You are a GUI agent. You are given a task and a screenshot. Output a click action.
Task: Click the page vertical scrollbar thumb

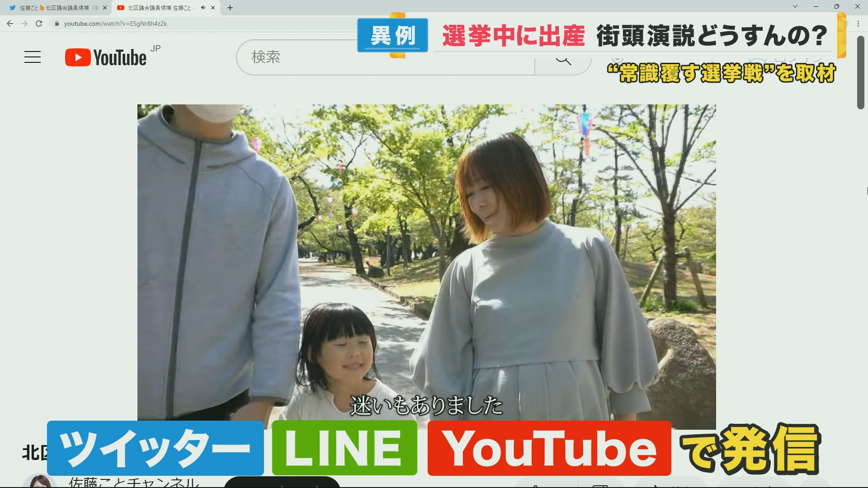tap(860, 72)
